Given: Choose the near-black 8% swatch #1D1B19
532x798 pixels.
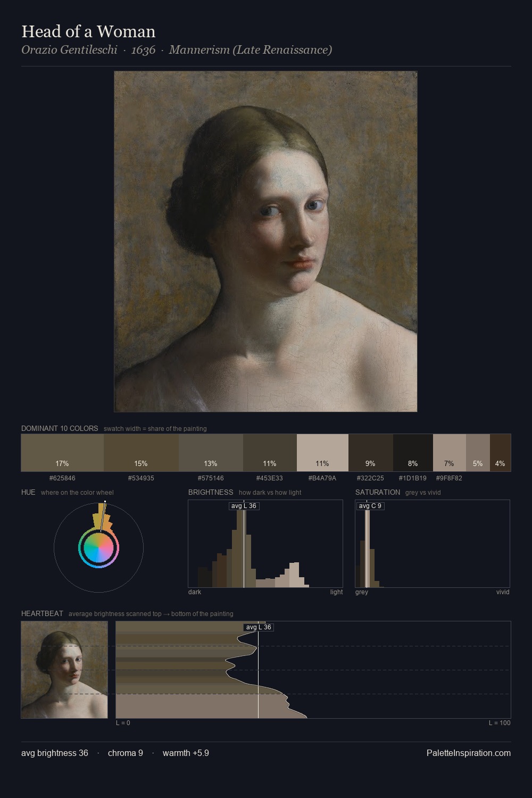Looking at the screenshot, I should [413, 453].
